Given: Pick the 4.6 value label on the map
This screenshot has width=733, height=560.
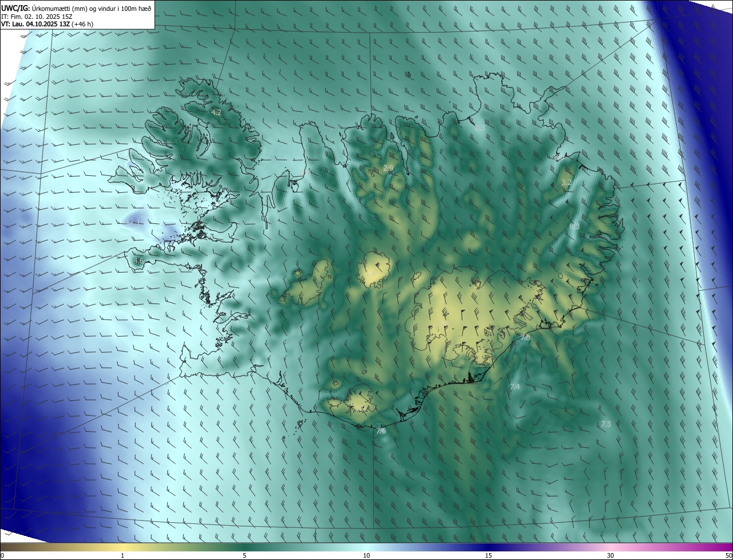Looking at the screenshot, I should 138,261.
